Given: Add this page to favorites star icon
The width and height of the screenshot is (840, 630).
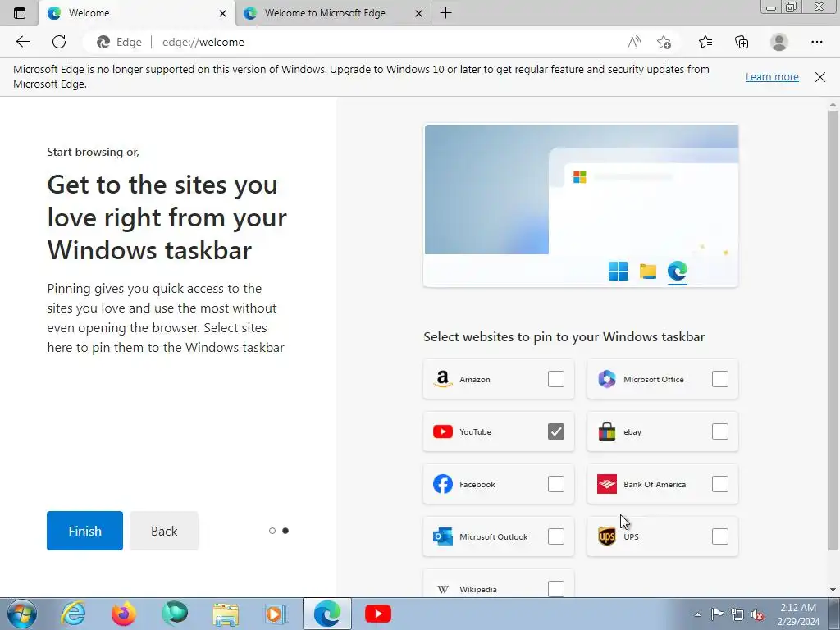Looking at the screenshot, I should (x=664, y=42).
